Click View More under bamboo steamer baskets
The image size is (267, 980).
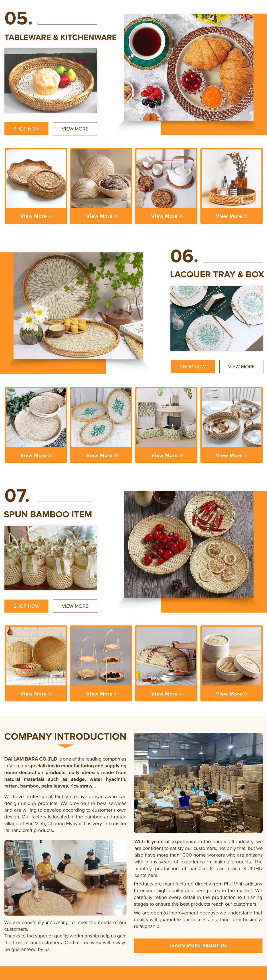(x=232, y=694)
